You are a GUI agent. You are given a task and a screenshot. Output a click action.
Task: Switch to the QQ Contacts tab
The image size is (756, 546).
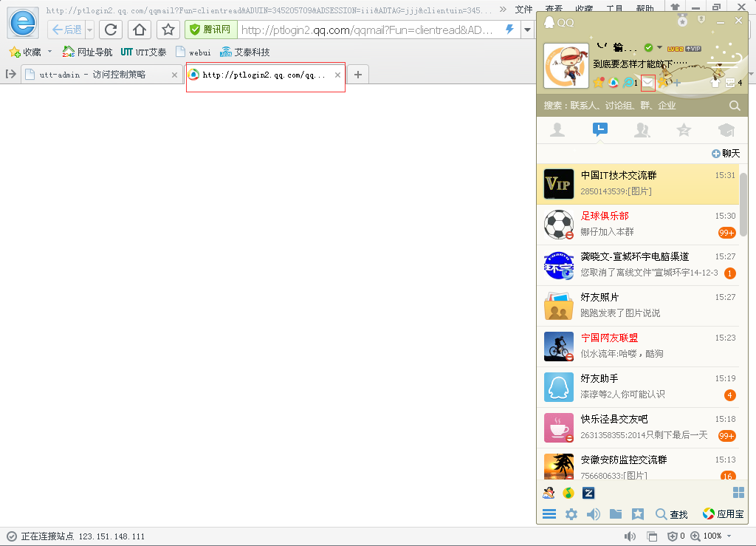click(x=557, y=130)
